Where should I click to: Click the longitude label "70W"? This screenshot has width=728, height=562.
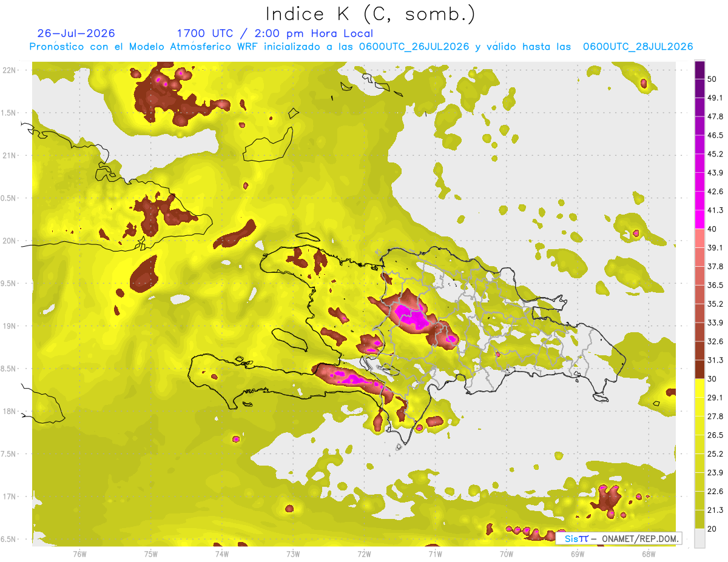[x=507, y=554]
